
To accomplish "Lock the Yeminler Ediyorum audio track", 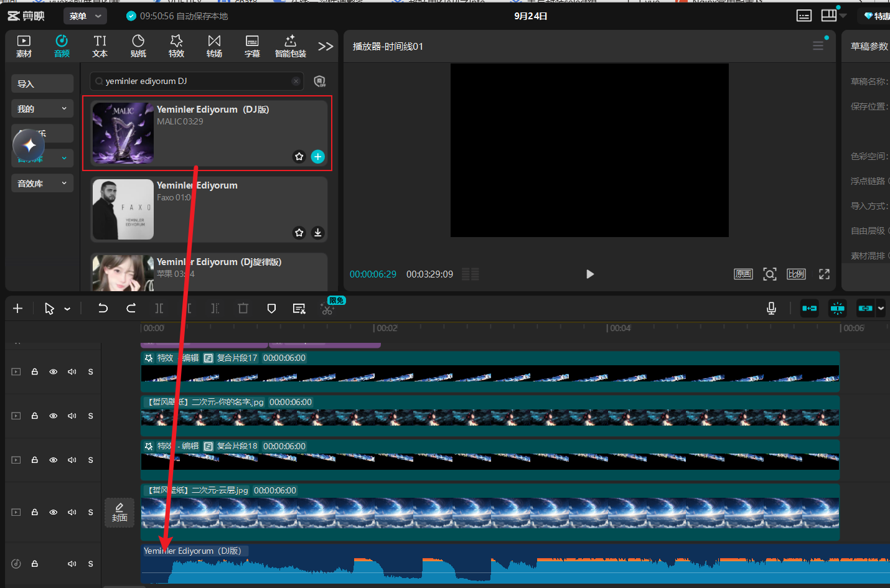I will click(35, 564).
